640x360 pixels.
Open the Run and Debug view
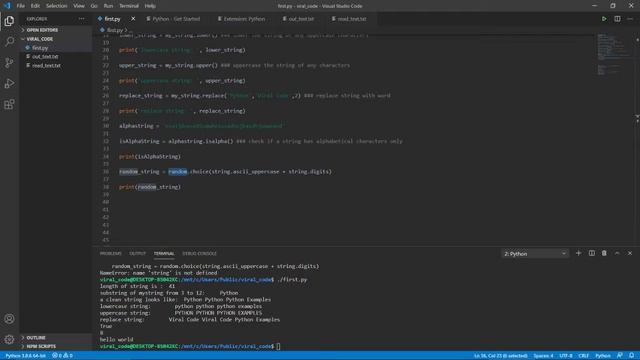point(9,83)
